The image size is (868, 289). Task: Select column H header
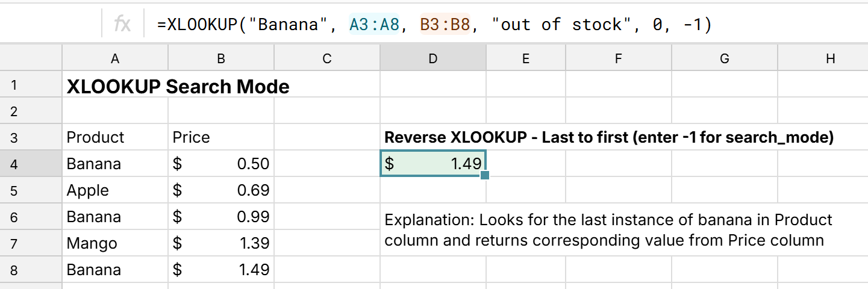point(830,58)
